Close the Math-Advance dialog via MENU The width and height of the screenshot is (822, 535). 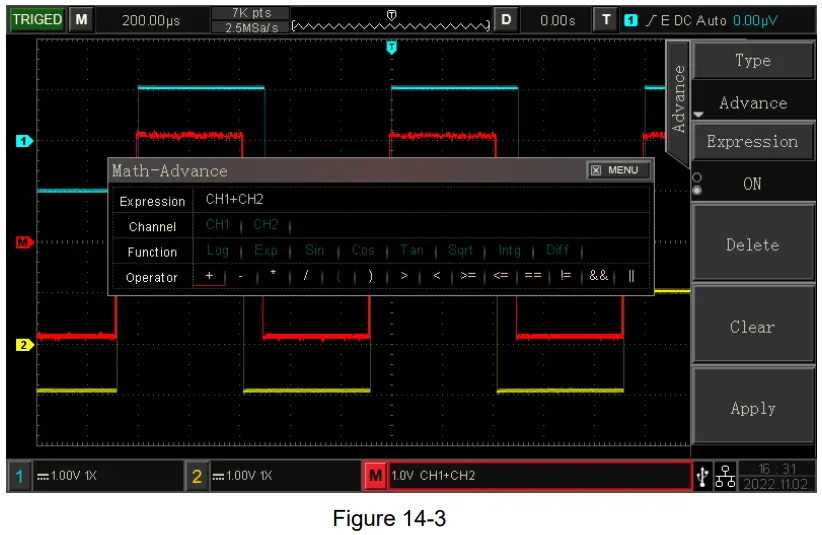617,170
